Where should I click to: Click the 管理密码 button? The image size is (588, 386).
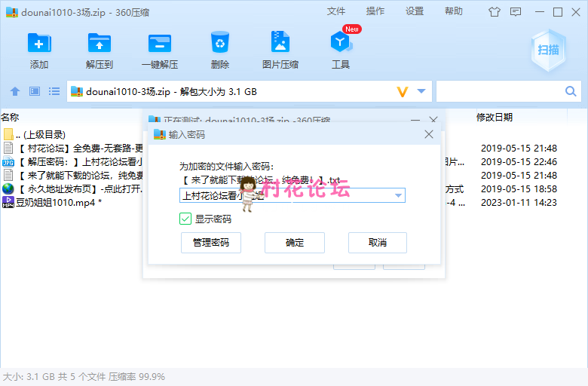pyautogui.click(x=211, y=243)
